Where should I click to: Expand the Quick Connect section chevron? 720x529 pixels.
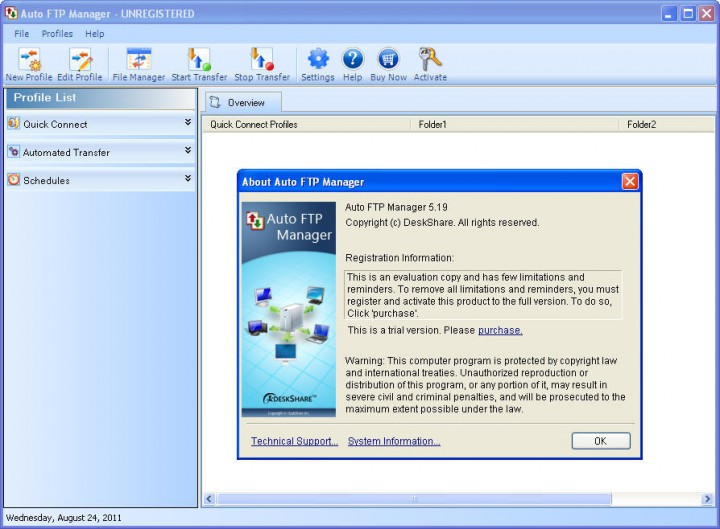(x=188, y=122)
